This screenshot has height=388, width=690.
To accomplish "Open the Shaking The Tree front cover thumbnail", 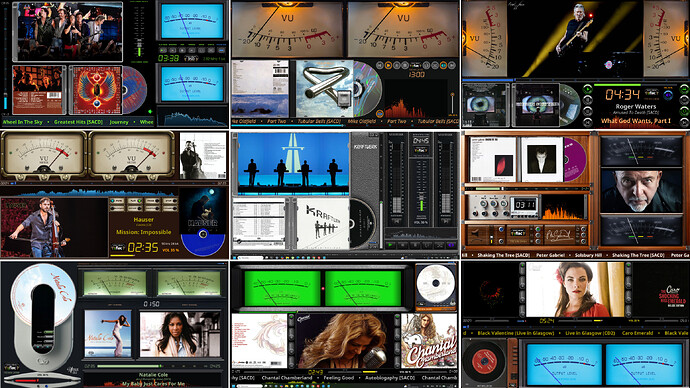I will (x=541, y=159).
